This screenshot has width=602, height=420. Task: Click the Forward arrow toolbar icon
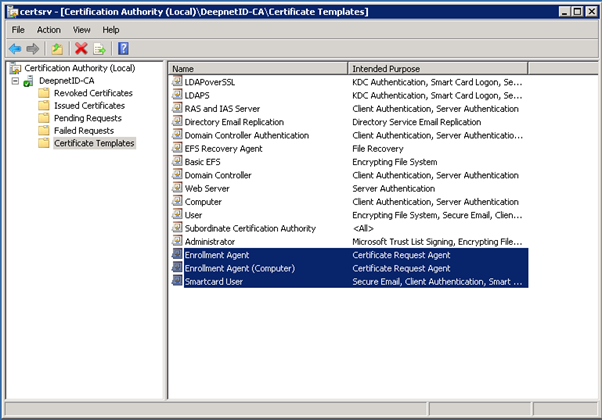pos(34,48)
